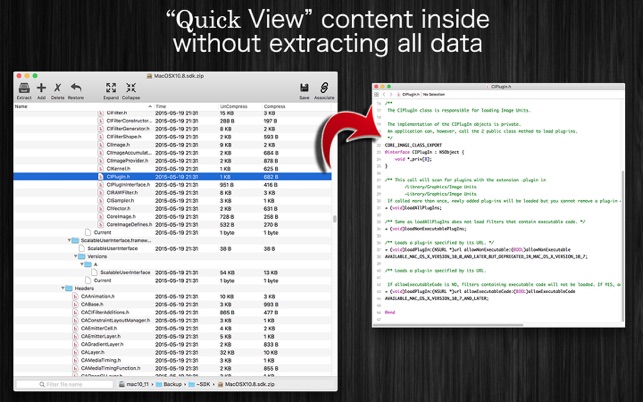
Task: Select the CACIFilterAdditions.h file
Action: click(105, 312)
